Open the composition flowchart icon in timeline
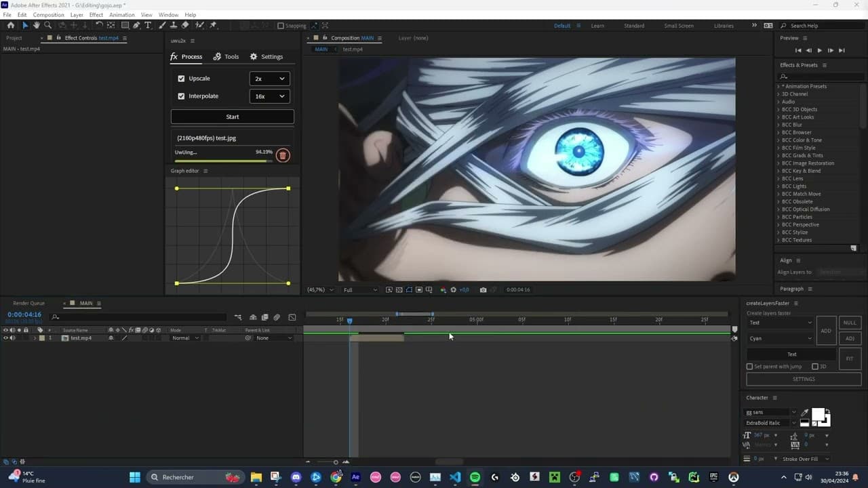 point(238,317)
